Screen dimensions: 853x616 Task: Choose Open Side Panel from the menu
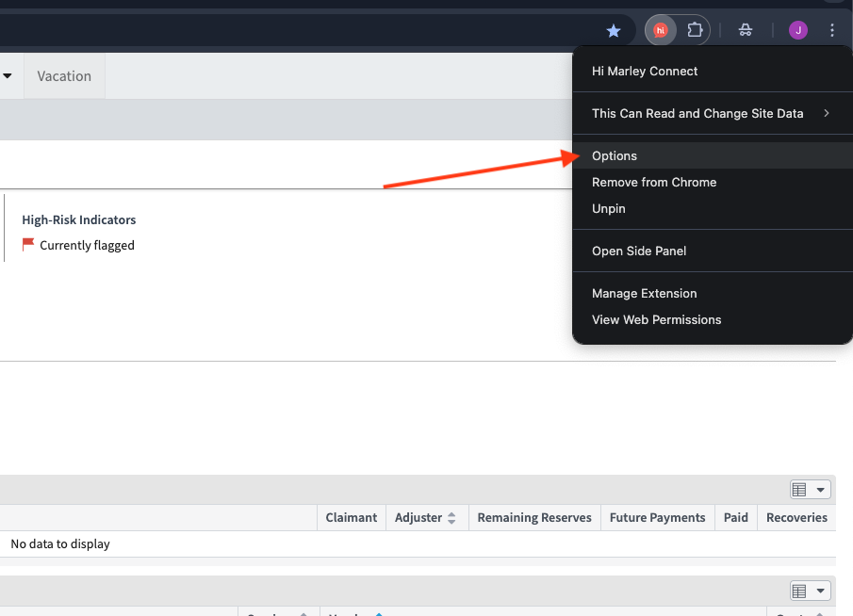tap(639, 251)
